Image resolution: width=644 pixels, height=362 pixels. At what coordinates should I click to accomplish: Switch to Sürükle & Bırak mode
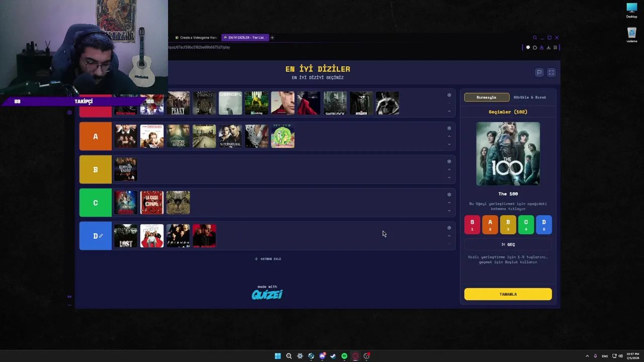coord(530,97)
